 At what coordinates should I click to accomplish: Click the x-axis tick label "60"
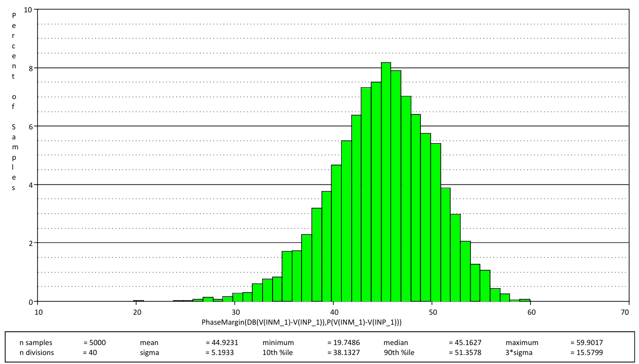530,312
